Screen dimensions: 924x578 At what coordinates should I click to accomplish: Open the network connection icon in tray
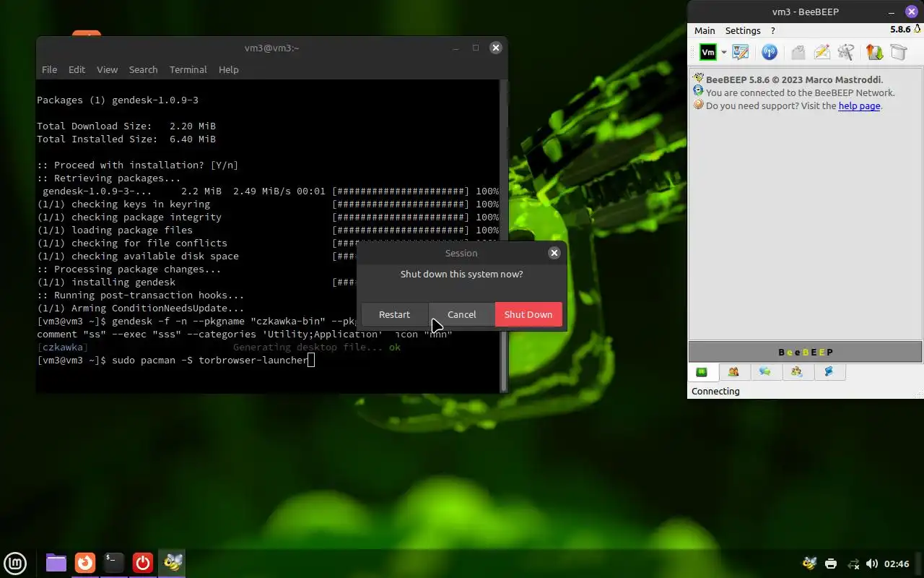click(853, 564)
